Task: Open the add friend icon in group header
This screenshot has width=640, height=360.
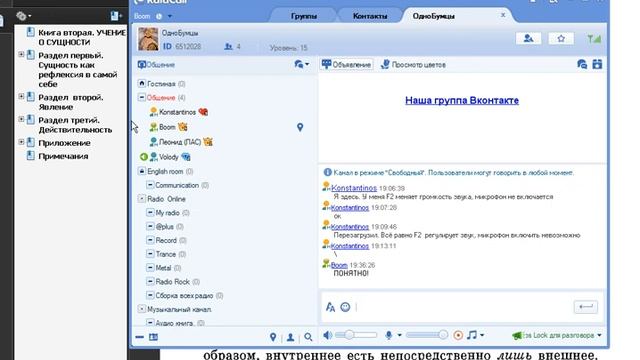Action: [x=528, y=39]
